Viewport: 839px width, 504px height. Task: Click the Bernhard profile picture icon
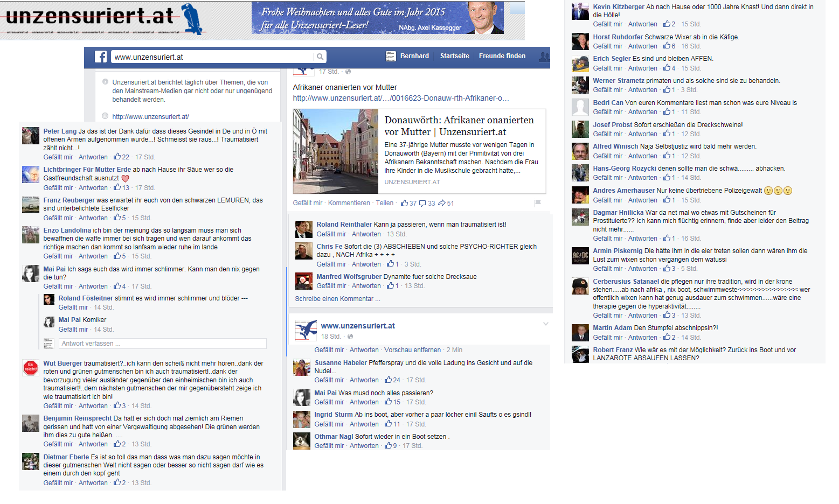tap(391, 56)
